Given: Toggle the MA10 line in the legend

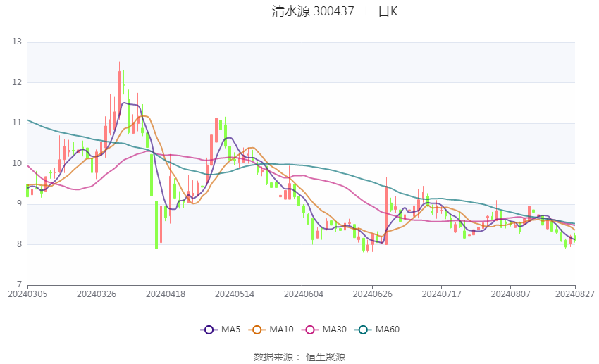Looking at the screenshot, I should (271, 330).
